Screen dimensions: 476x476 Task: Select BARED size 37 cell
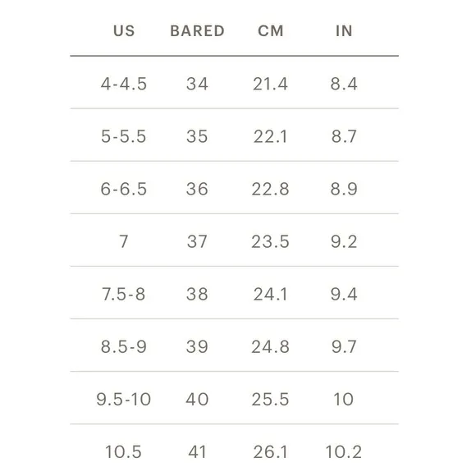pyautogui.click(x=197, y=241)
